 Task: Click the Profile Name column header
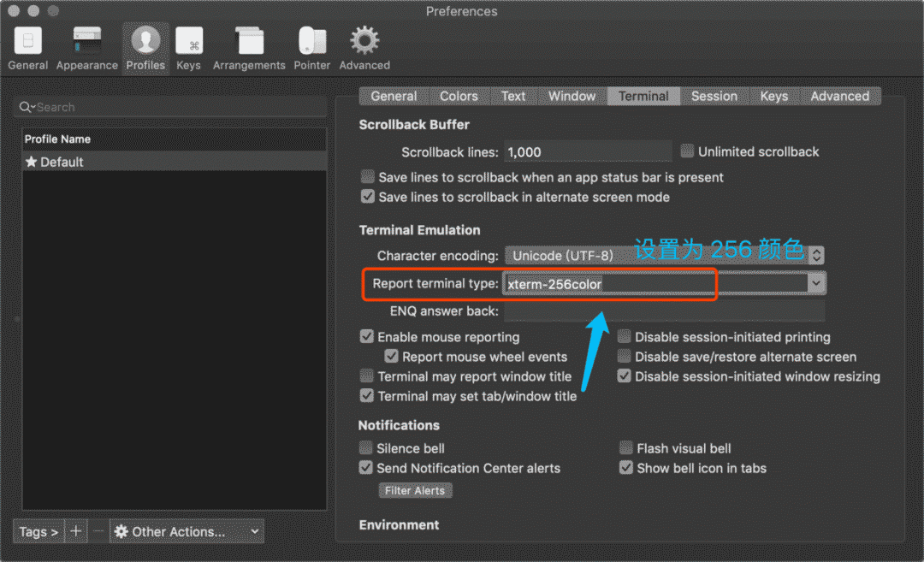pos(175,139)
